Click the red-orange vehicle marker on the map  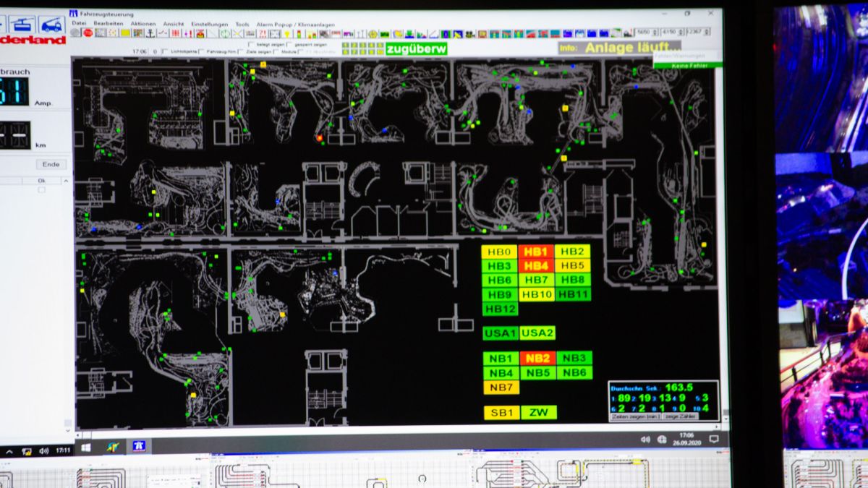319,137
